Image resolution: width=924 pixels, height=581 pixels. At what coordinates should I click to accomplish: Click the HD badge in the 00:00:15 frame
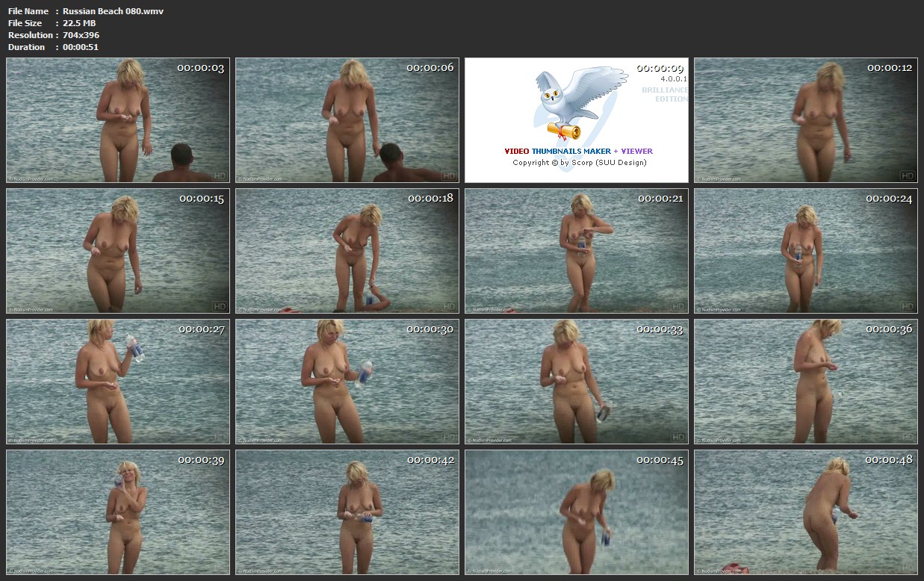pyautogui.click(x=220, y=306)
